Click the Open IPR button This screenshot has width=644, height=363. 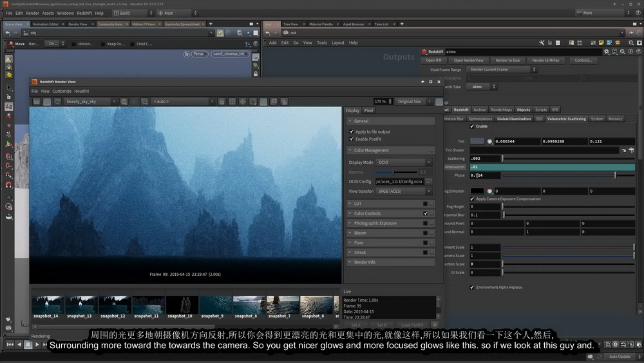tap(433, 61)
